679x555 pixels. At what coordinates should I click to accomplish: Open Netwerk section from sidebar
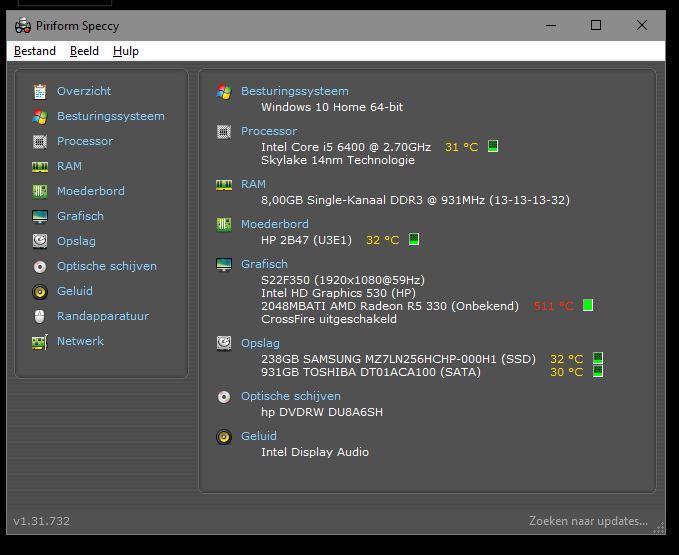click(81, 341)
